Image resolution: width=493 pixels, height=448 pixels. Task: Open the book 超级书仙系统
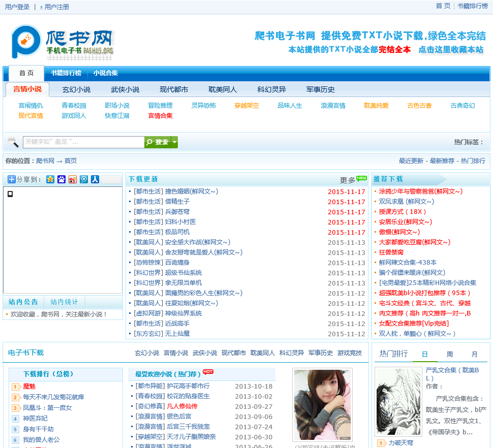tap(183, 273)
